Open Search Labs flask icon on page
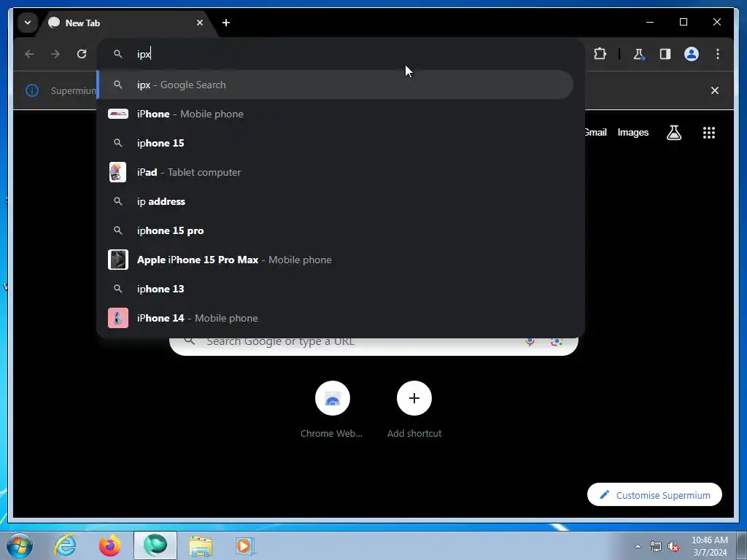Image resolution: width=747 pixels, height=560 pixels. [673, 133]
